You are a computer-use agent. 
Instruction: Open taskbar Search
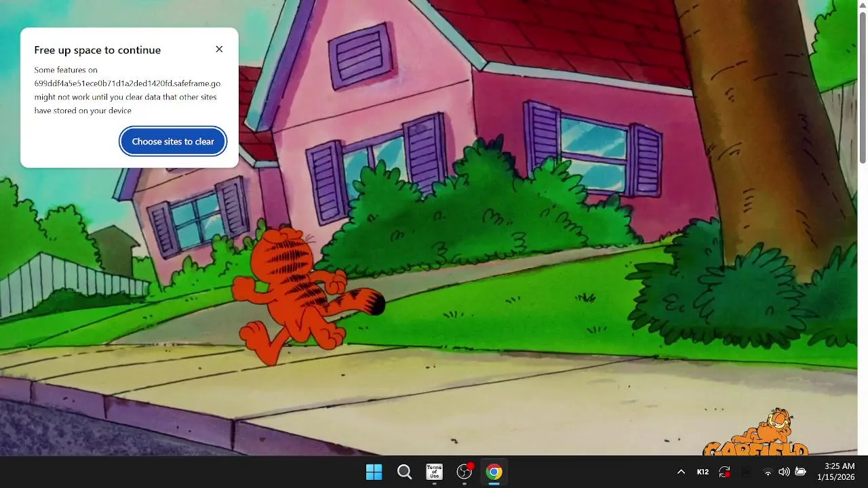point(404,472)
